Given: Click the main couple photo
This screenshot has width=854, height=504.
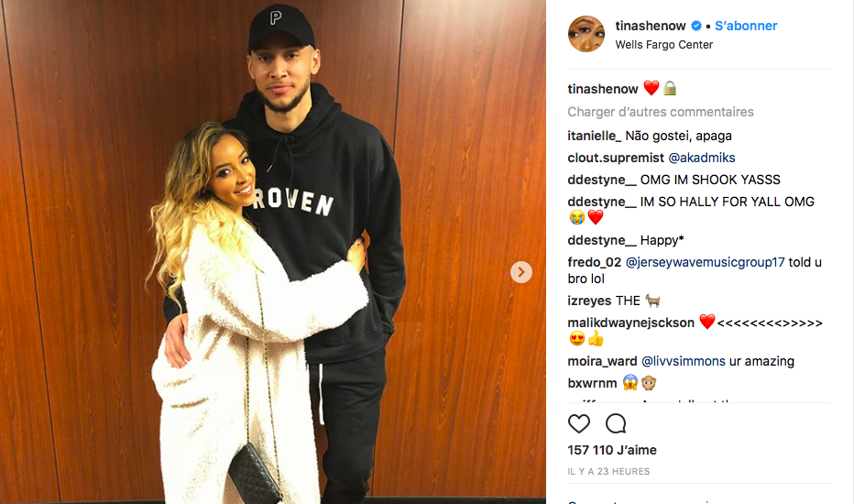Looking at the screenshot, I should (x=272, y=251).
